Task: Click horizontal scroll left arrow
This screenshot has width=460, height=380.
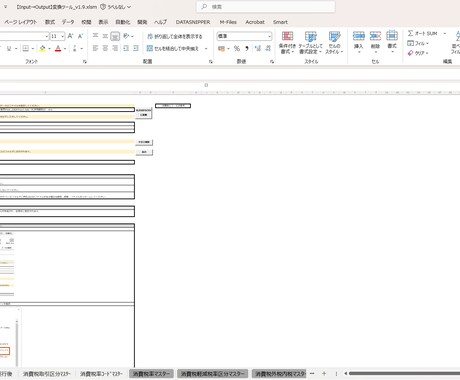Action: click(x=345, y=374)
